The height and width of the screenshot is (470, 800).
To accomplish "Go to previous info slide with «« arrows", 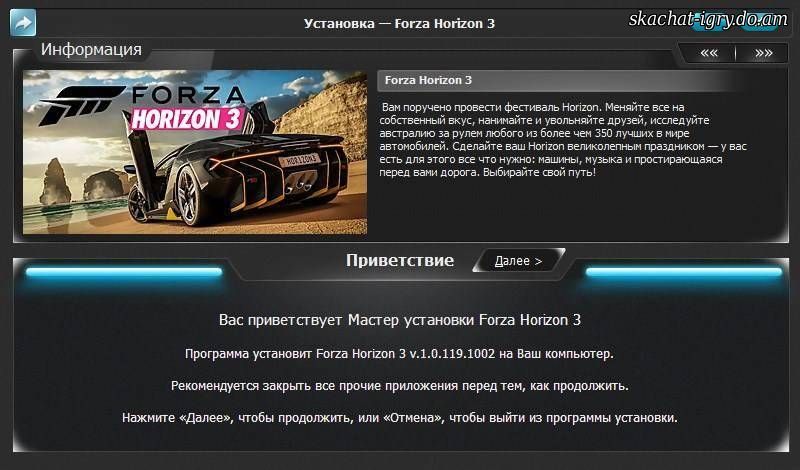I will [709, 53].
